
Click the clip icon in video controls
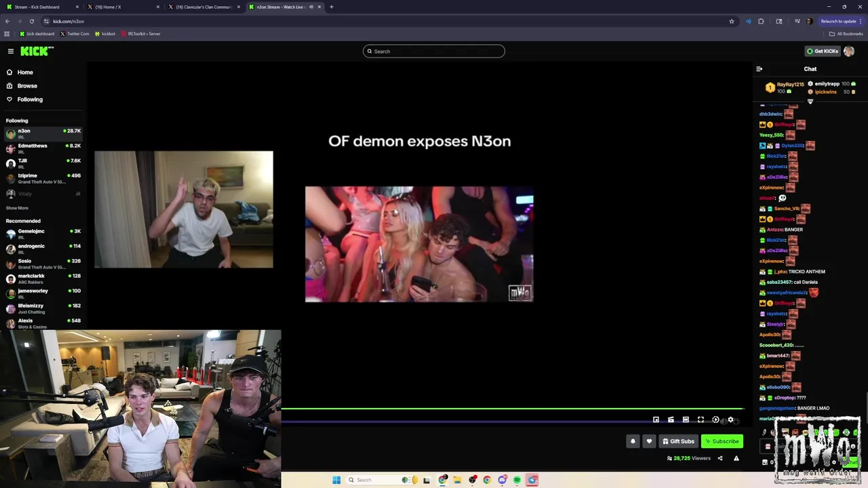pos(671,420)
